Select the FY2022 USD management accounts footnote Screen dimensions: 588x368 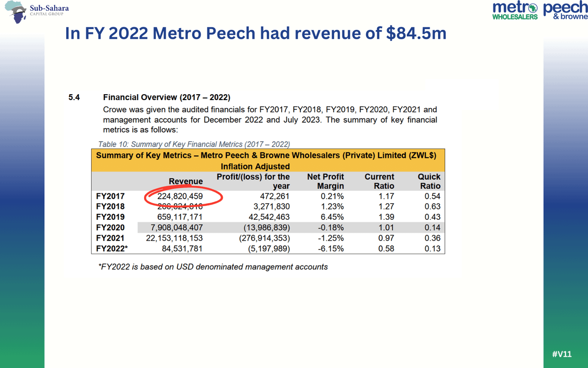213,267
